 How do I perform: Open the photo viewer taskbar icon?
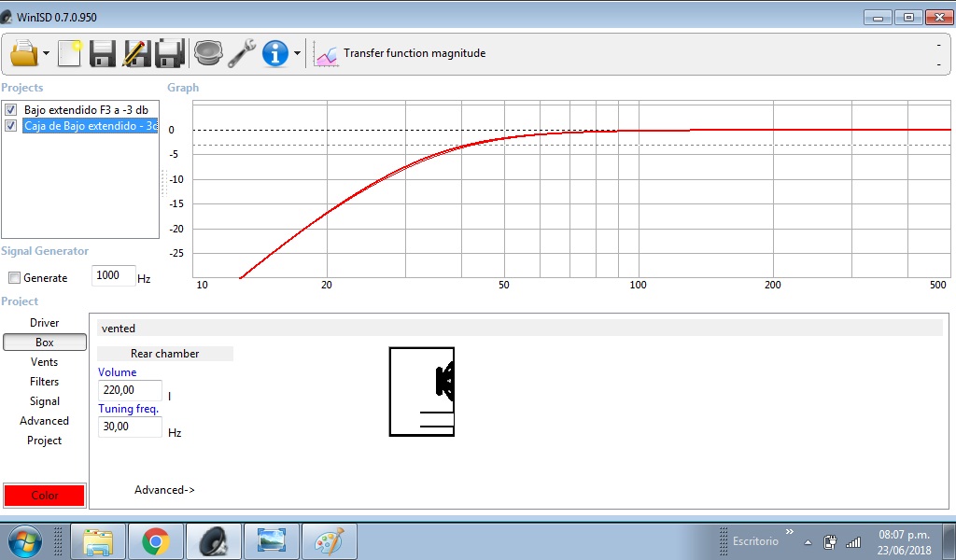(272, 541)
